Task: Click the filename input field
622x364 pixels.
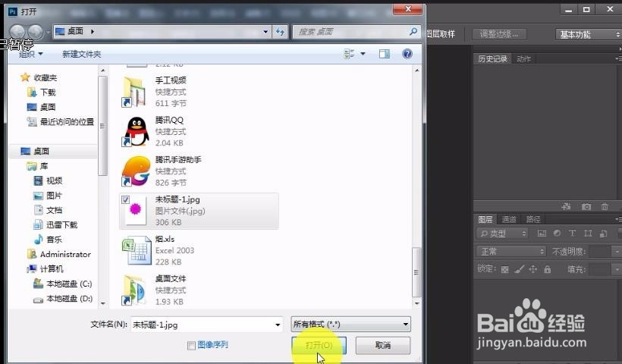Action: point(202,325)
